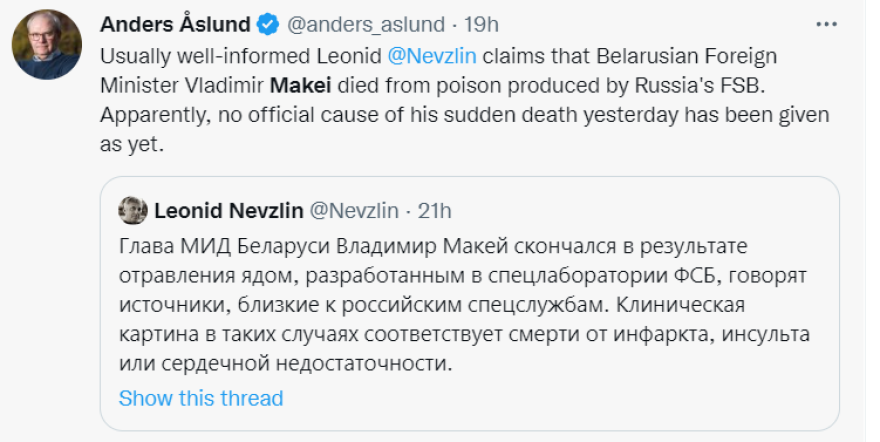Screen dimensions: 880x442
Task: Click the @Nevzlin mention in tweet text
Action: click(x=432, y=56)
